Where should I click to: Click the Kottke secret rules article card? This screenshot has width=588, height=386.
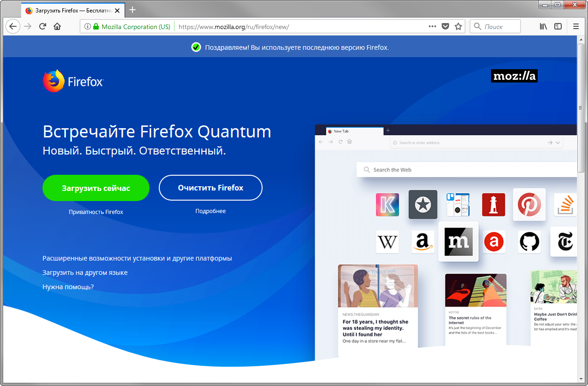476,310
